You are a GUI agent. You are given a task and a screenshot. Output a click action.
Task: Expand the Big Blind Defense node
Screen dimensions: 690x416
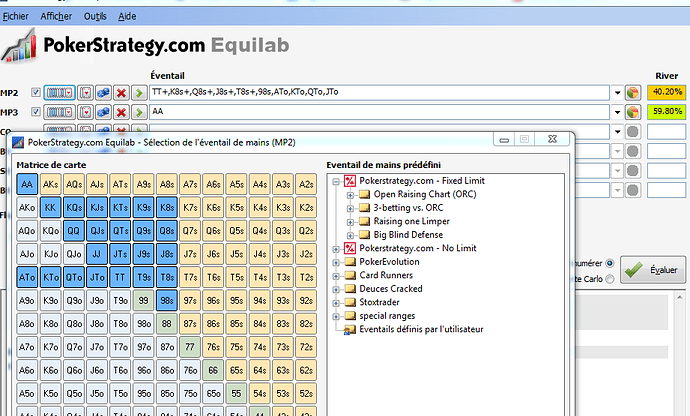pyautogui.click(x=350, y=235)
